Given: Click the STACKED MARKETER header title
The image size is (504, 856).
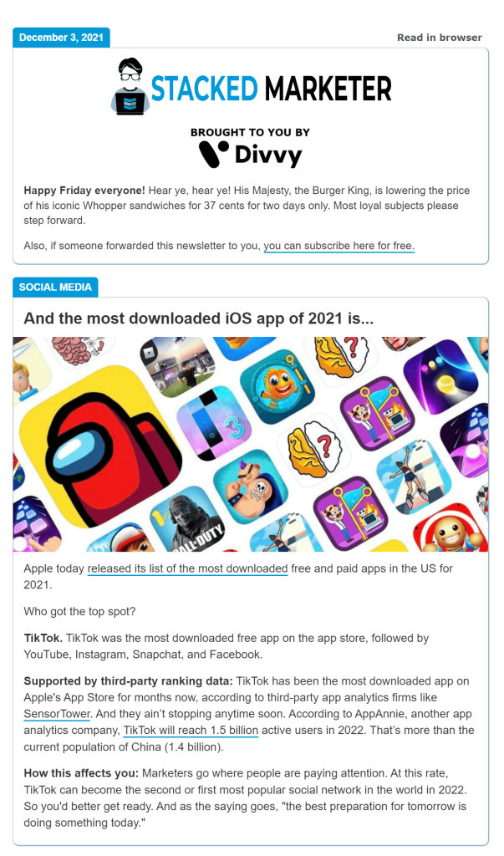Looking at the screenshot, I should 271,89.
